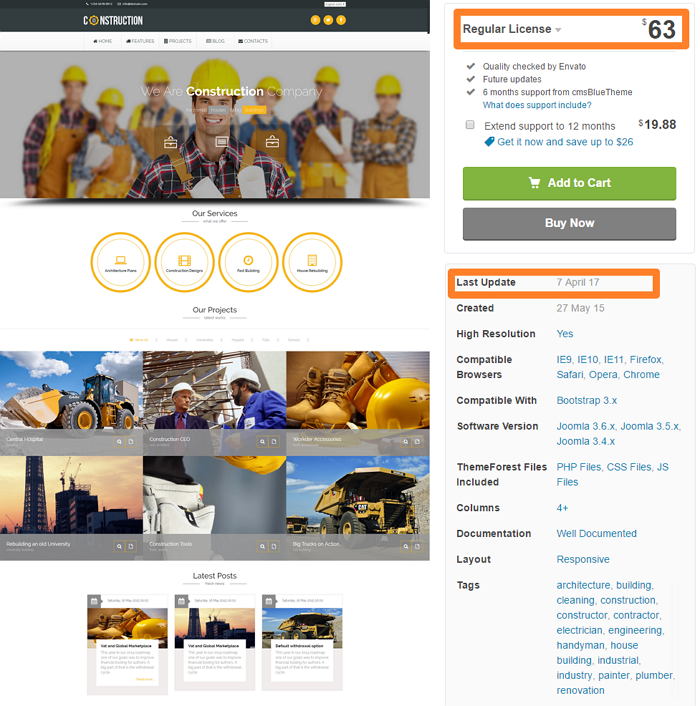Viewport: 700px width, 706px height.
Task: Select the Universities project filter
Action: pyautogui.click(x=204, y=340)
